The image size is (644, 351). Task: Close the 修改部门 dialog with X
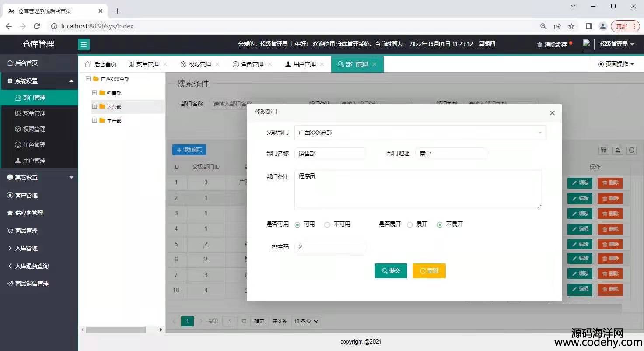pyautogui.click(x=552, y=113)
